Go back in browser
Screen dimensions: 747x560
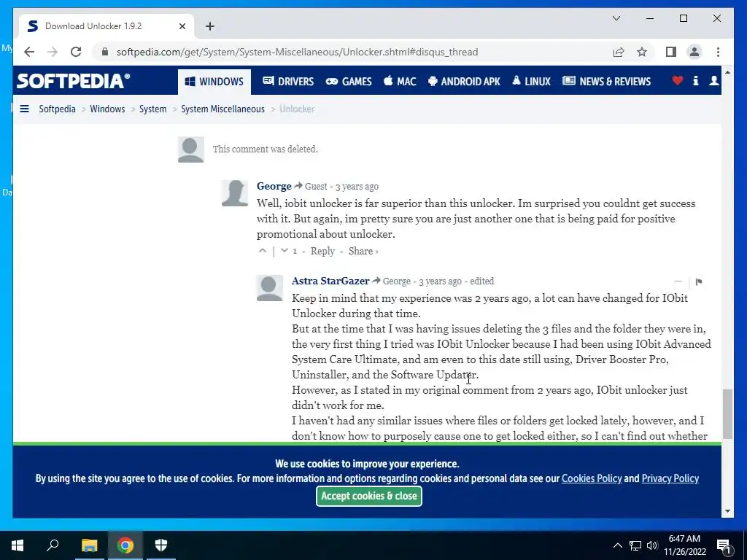pyautogui.click(x=29, y=52)
